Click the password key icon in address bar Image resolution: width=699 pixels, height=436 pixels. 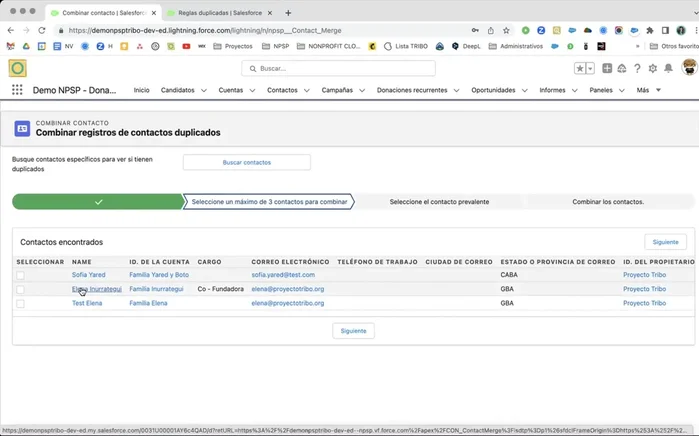[475, 30]
